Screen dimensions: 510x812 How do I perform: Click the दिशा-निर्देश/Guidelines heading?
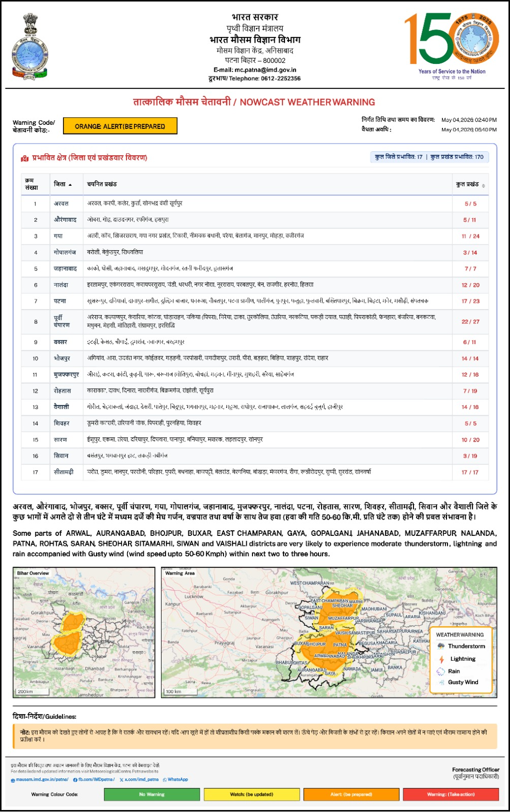tap(45, 717)
